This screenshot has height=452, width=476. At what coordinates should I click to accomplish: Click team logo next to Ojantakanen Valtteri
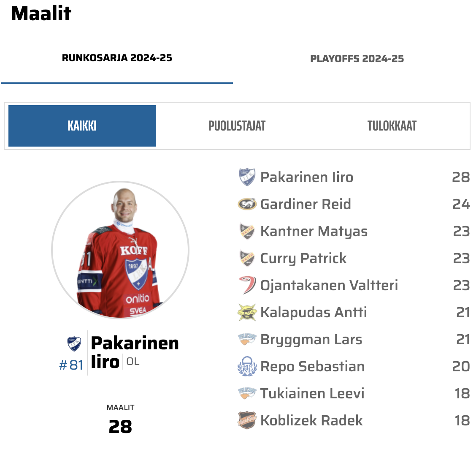click(247, 286)
